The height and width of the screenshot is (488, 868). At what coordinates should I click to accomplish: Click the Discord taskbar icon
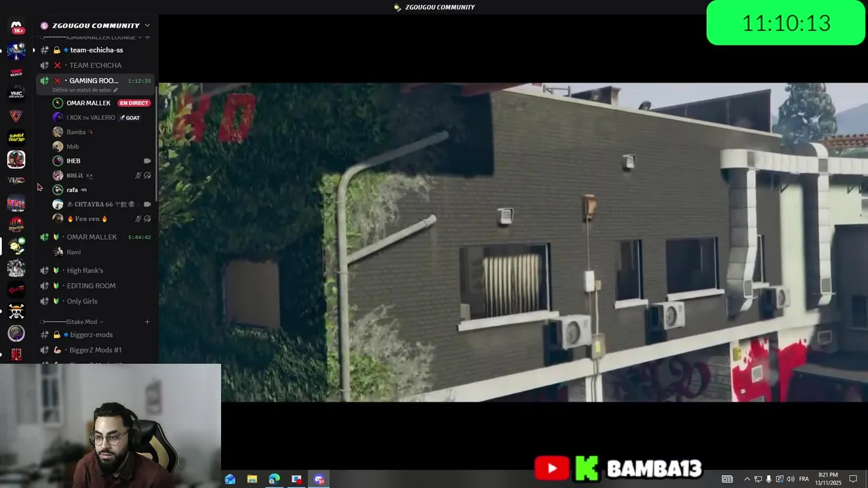point(319,479)
